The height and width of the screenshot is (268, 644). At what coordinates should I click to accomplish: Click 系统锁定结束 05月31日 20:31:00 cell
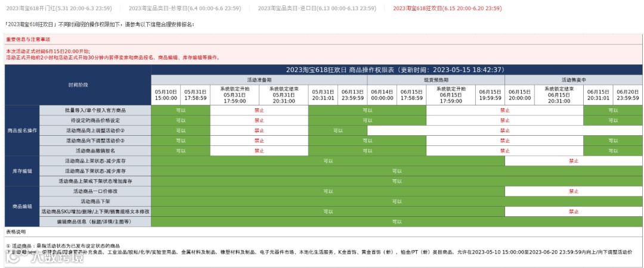pos(284,95)
